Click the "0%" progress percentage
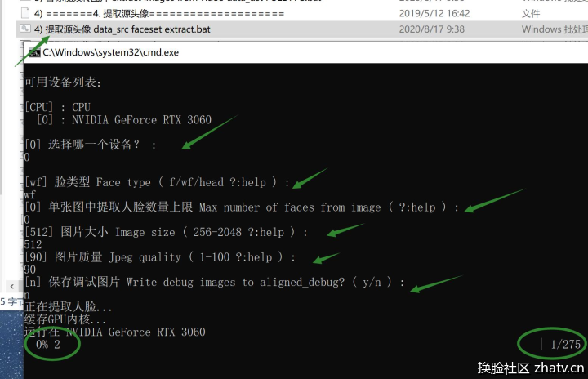The height and width of the screenshot is (379, 588). [x=42, y=344]
